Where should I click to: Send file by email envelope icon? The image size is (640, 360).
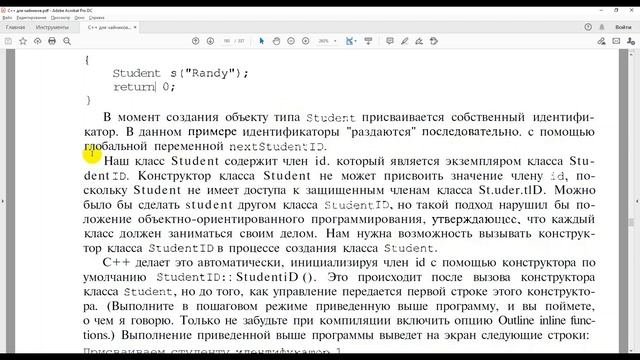tap(616, 41)
